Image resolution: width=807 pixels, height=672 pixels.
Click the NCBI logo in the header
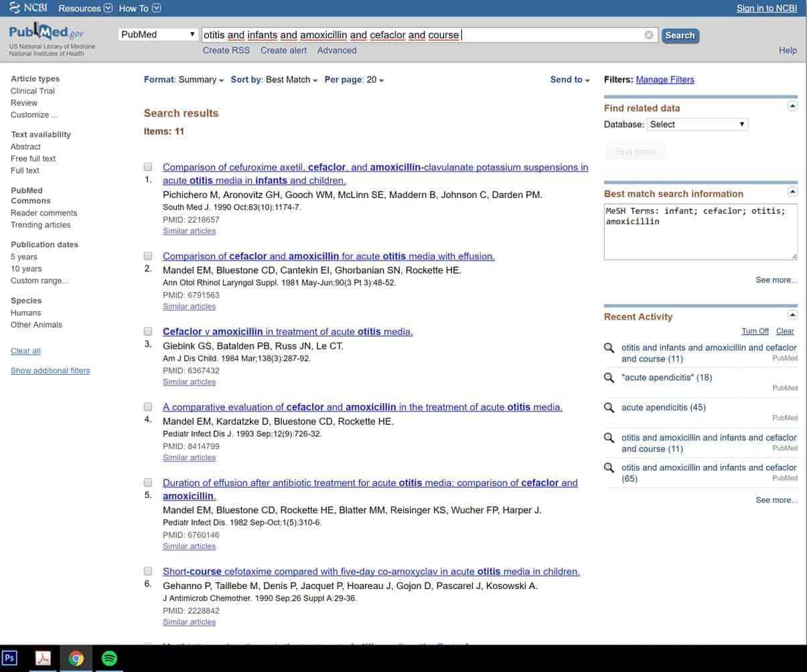coord(27,8)
